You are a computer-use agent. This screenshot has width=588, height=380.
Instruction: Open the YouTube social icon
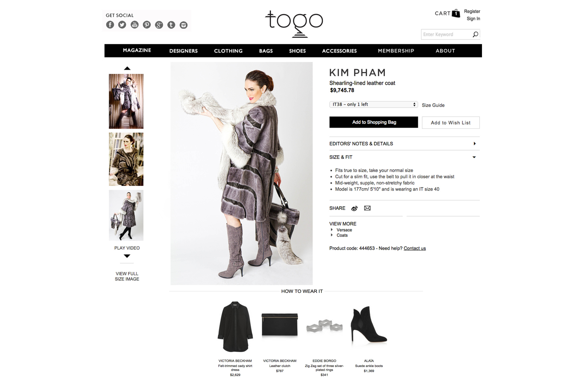134,25
